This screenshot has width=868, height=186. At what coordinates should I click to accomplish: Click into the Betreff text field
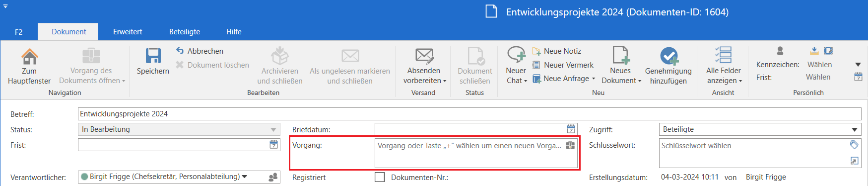[x=469, y=114]
